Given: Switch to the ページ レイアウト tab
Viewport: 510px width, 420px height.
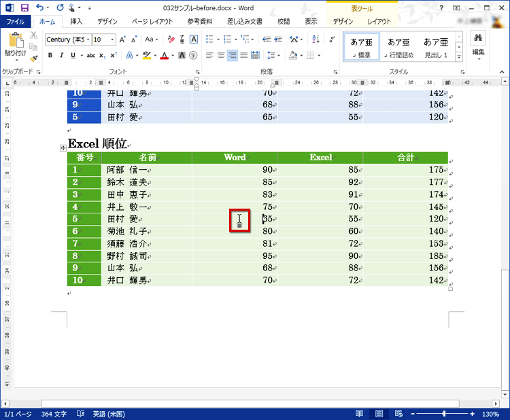Looking at the screenshot, I should tap(152, 22).
